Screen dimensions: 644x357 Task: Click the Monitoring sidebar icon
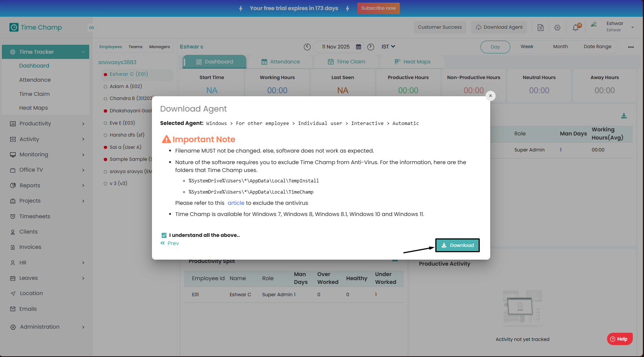[x=13, y=154]
